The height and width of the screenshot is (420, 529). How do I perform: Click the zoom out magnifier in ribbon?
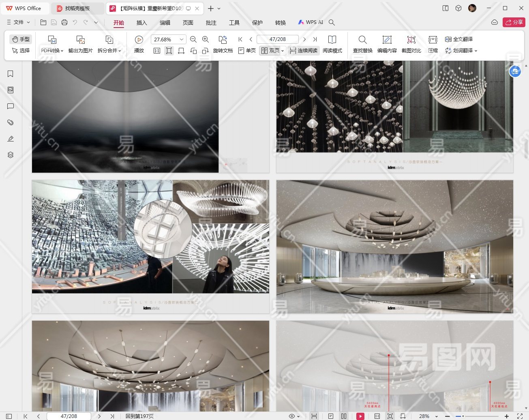coord(193,39)
